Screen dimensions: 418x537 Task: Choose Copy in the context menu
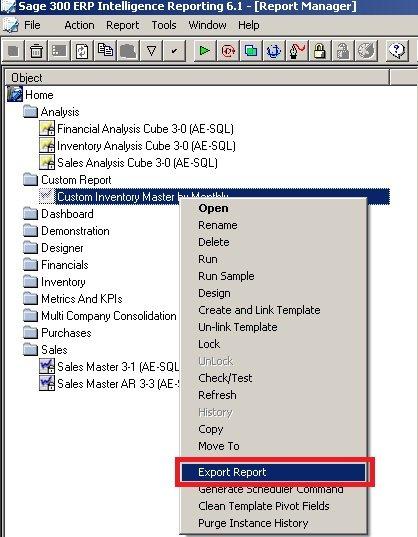coord(273,429)
